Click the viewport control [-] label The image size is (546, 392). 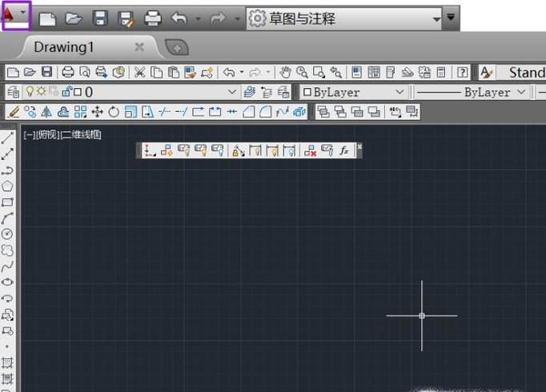point(29,135)
